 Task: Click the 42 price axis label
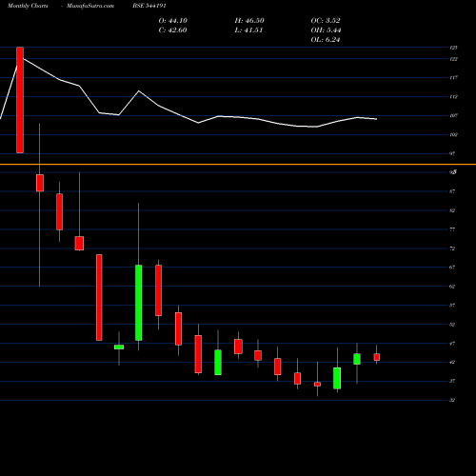pos(452,363)
